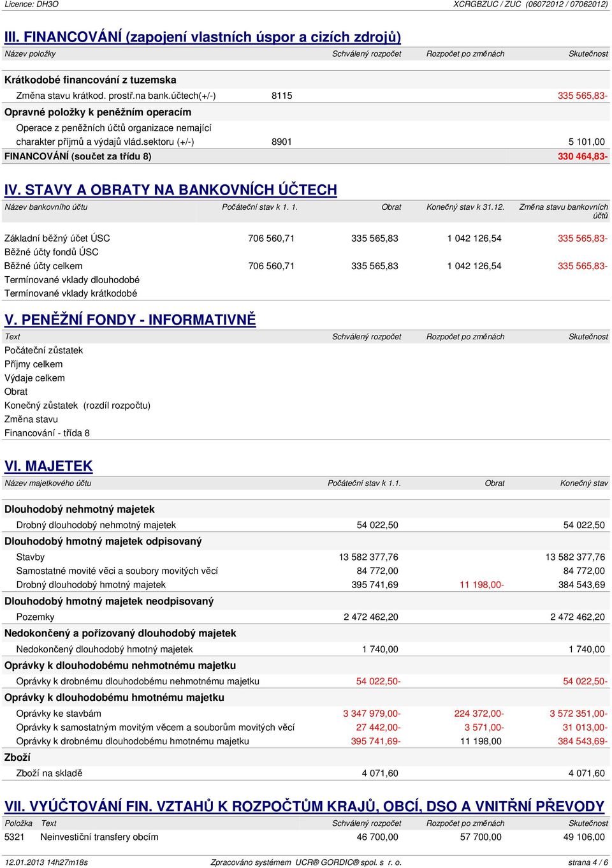Click 'Oprávky k drobnému dlouhodobému nehmotnému majetku' row
Image resolution: width=612 pixels, height=868 pixels.
138,681
